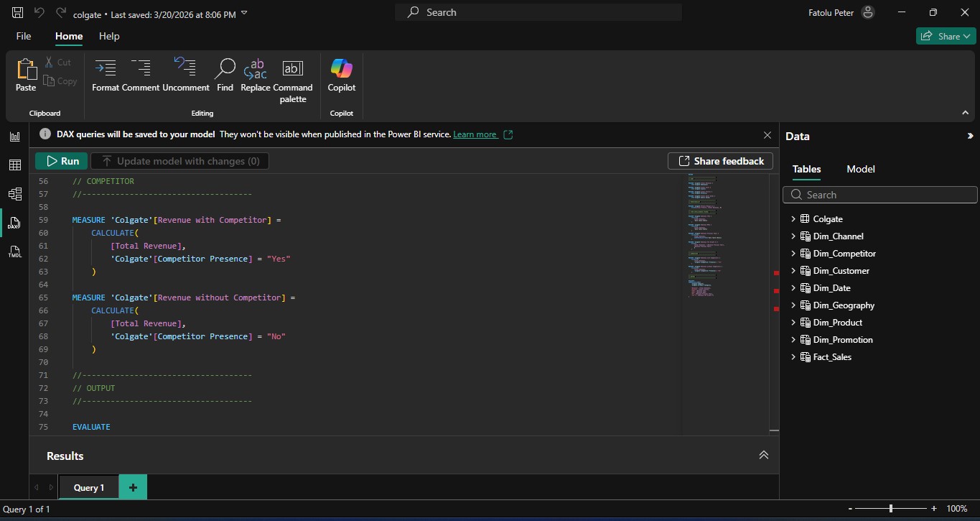Expand the Fact_Sales table node

coord(793,357)
